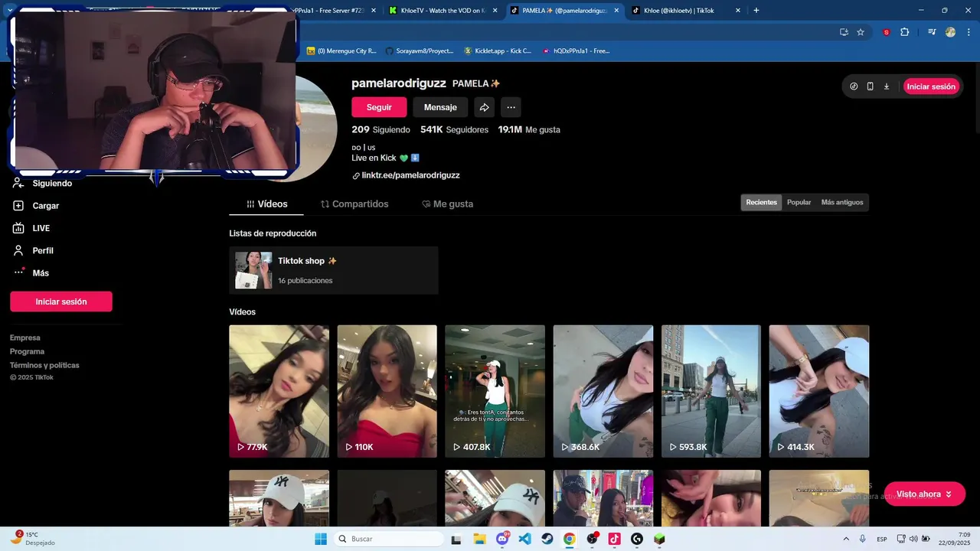
Task: Open Steam from the taskbar
Action: (547, 539)
